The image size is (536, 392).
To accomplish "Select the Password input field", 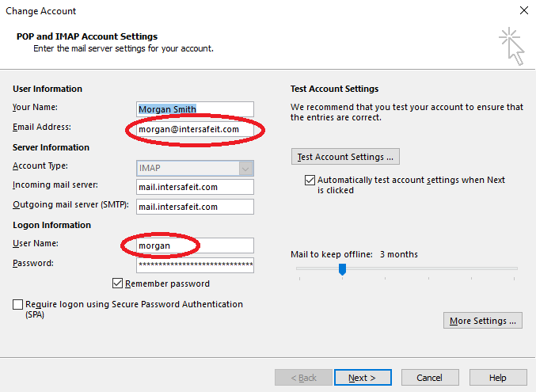I will coord(195,265).
